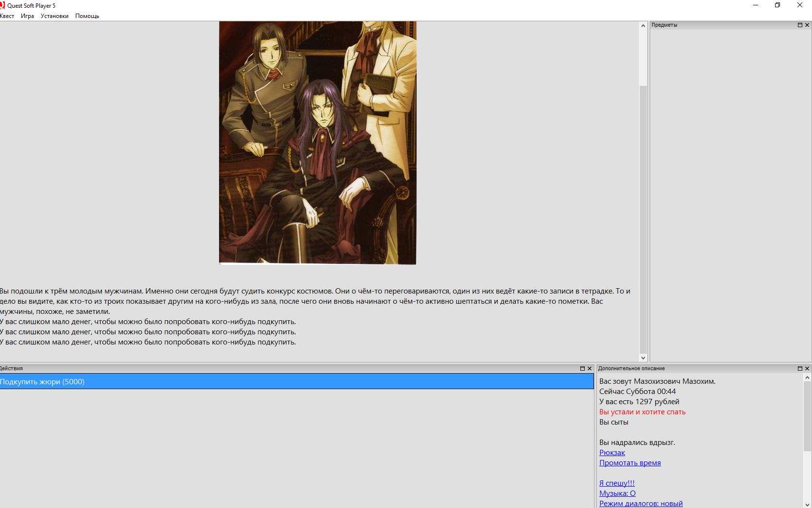Select action Подкупить жюри (5000)
Image resolution: width=812 pixels, height=508 pixels.
(x=297, y=381)
